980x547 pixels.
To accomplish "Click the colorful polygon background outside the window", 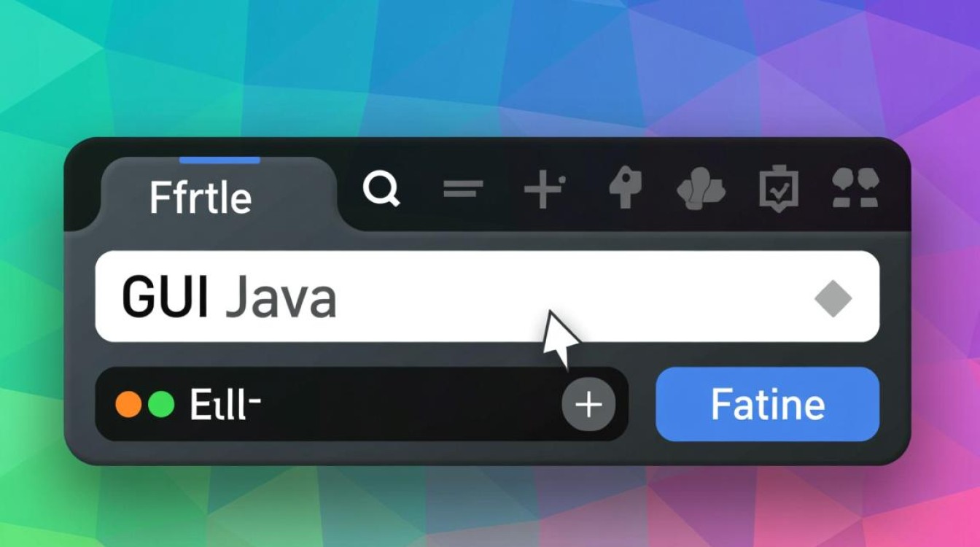I will 489,66.
